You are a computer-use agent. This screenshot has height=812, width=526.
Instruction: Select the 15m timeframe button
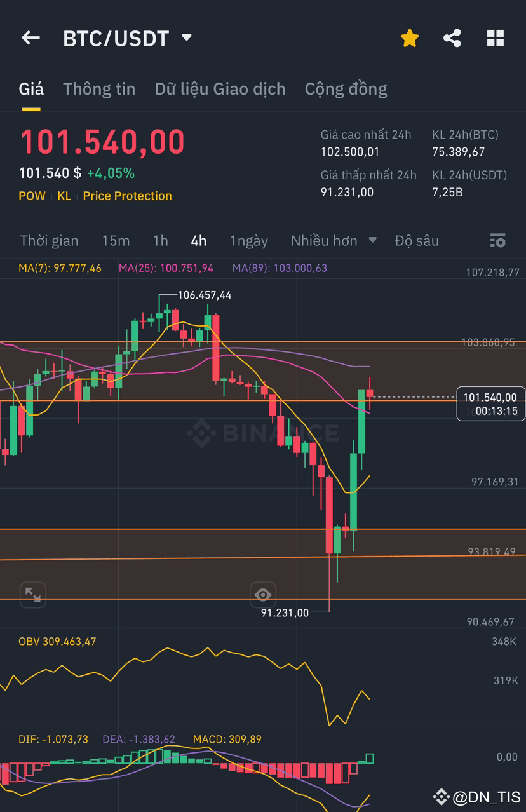(x=114, y=241)
